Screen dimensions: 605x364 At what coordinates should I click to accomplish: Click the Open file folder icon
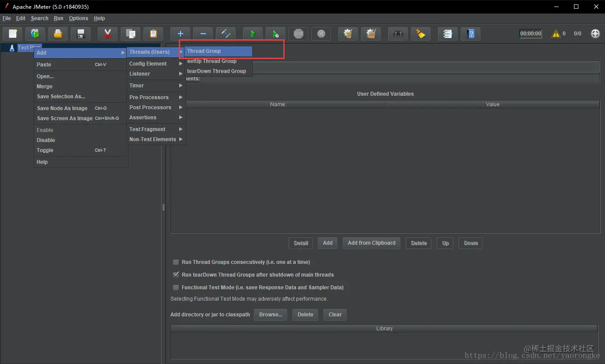pyautogui.click(x=58, y=34)
